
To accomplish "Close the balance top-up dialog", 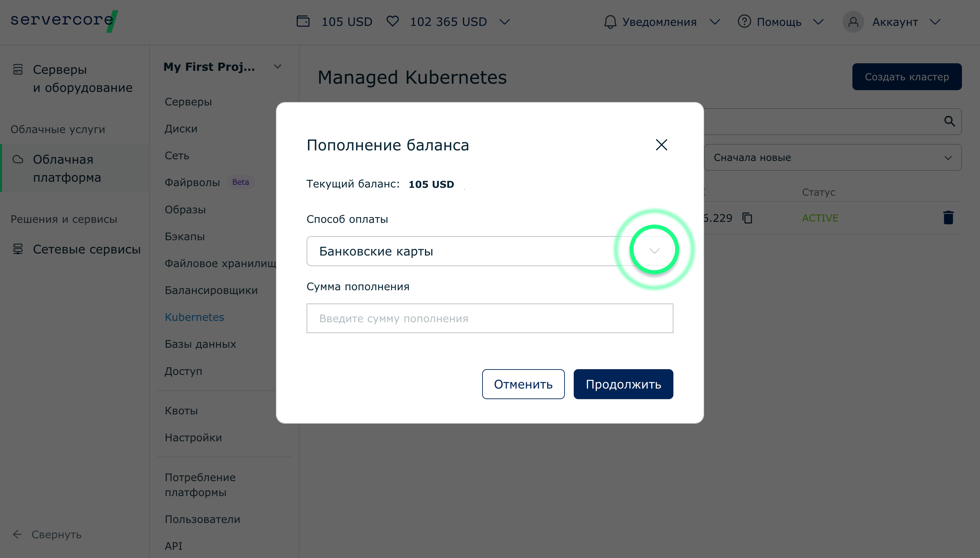I will 661,145.
